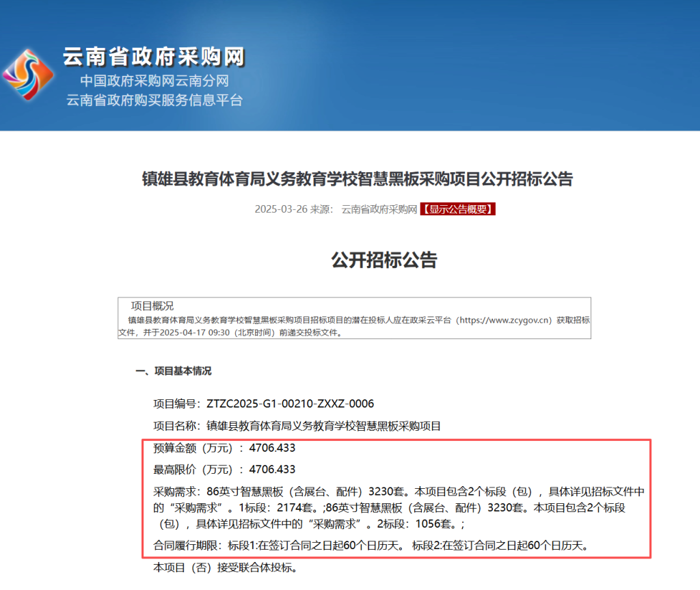
Task: Click the publish date 2025-03-26
Action: 281,209
